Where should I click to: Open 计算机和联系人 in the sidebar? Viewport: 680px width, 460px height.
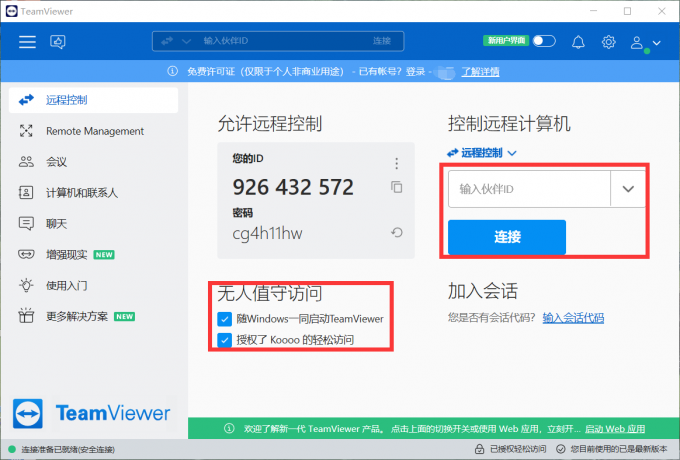[x=93, y=192]
